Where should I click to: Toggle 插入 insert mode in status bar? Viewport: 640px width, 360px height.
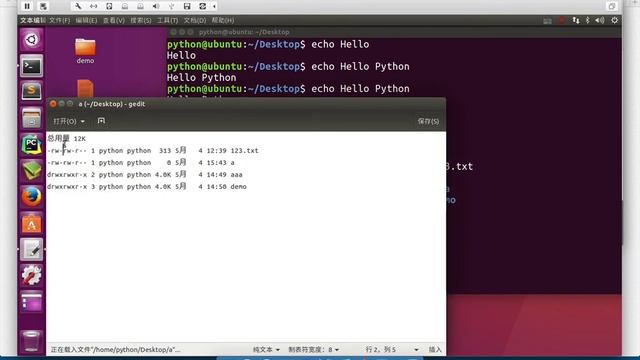[x=435, y=350]
